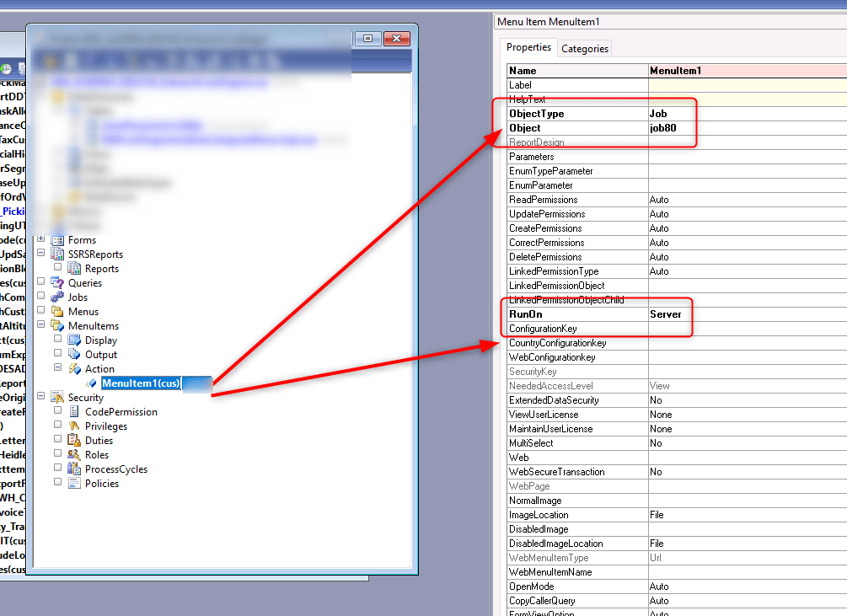Click the RunOn value Server
The height and width of the screenshot is (616, 847).
(665, 314)
